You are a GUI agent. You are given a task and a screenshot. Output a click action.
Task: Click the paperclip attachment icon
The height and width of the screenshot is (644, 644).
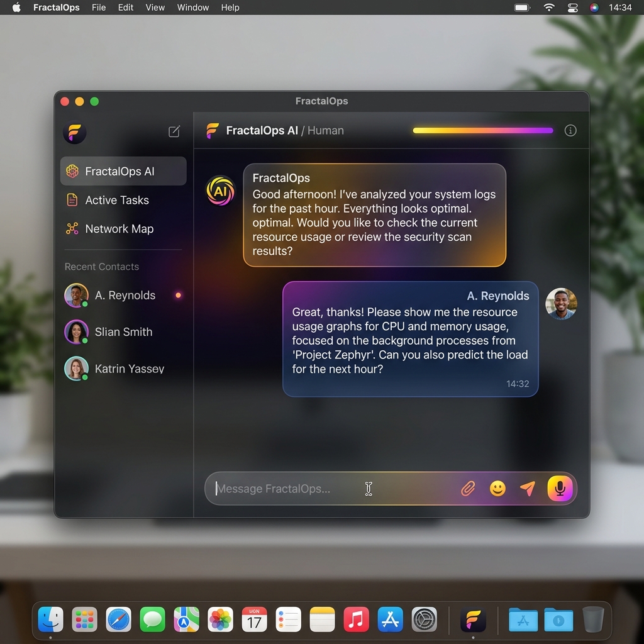[468, 488]
